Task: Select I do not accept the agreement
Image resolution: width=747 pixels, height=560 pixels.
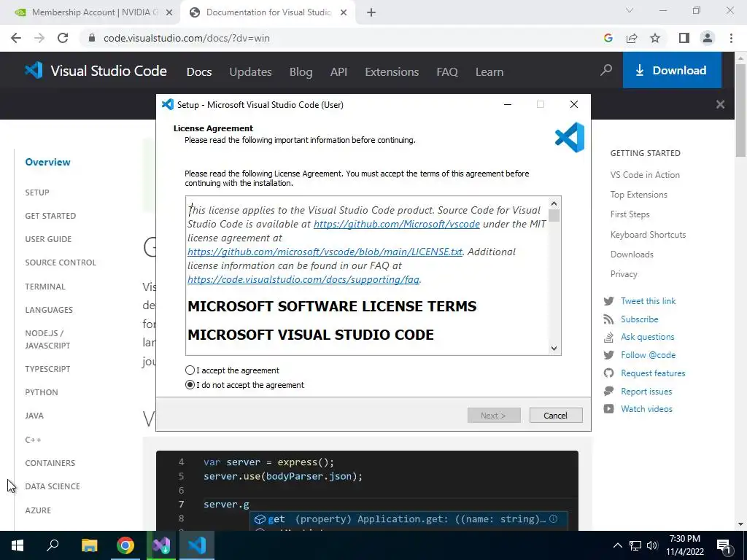Action: 190,385
